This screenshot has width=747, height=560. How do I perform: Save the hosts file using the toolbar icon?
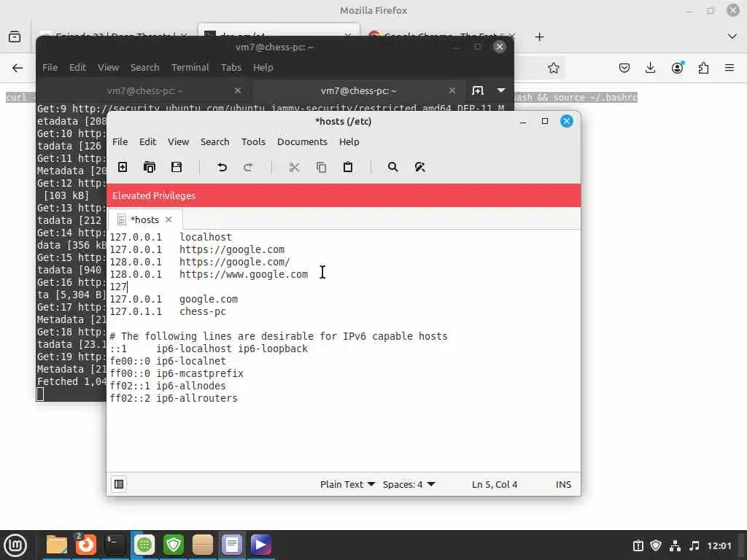pos(177,167)
